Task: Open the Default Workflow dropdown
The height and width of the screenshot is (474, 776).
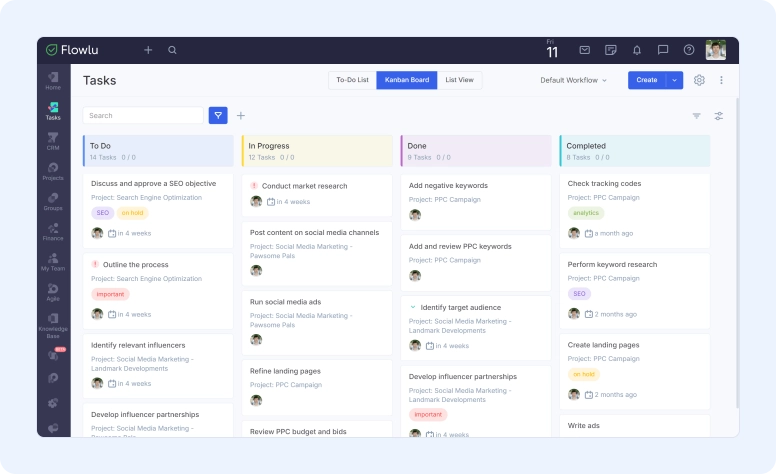Action: coord(573,80)
